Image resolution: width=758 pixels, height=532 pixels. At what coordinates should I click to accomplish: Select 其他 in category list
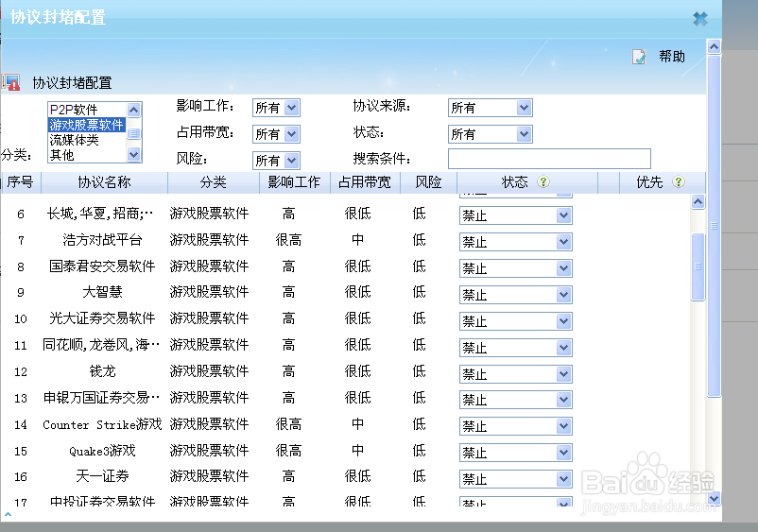[86, 155]
